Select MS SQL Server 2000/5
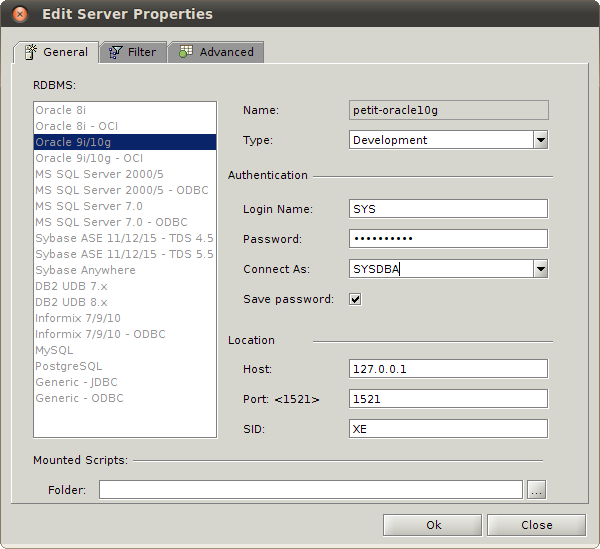Image resolution: width=600 pixels, height=549 pixels. click(x=125, y=174)
